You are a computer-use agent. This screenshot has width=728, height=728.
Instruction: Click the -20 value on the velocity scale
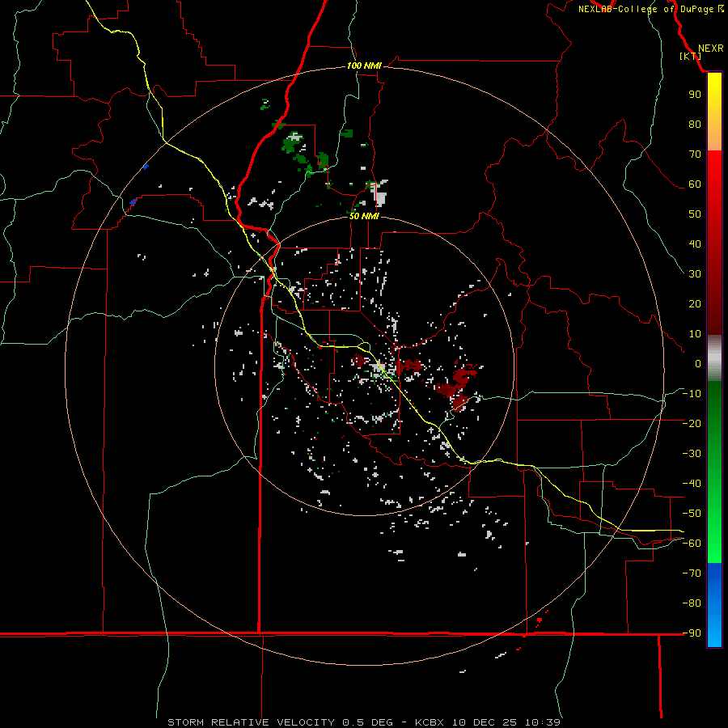pos(692,424)
